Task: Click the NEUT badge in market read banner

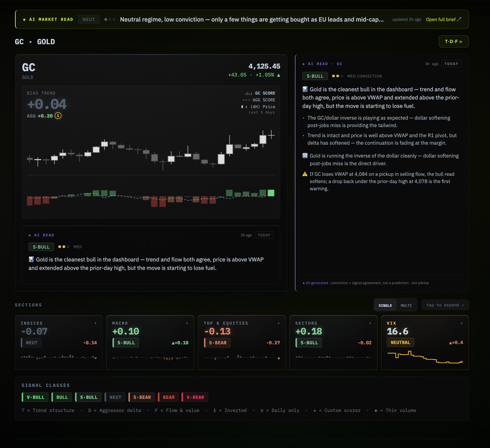Action: click(x=89, y=19)
